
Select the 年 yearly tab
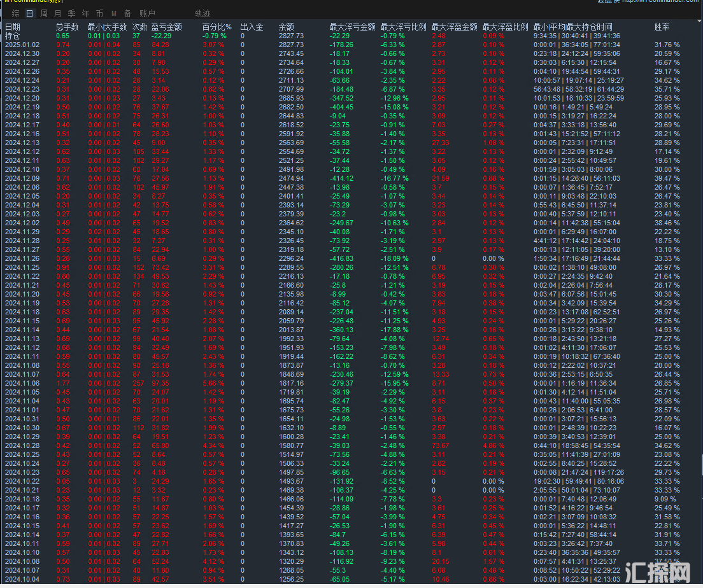[x=85, y=13]
